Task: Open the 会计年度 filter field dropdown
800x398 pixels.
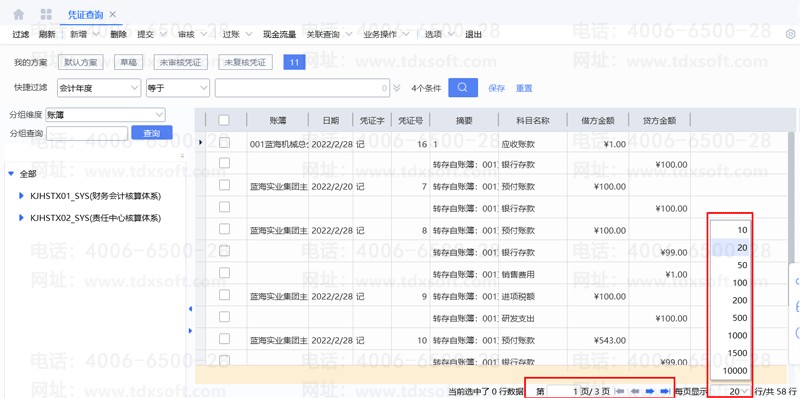Action: (x=99, y=88)
